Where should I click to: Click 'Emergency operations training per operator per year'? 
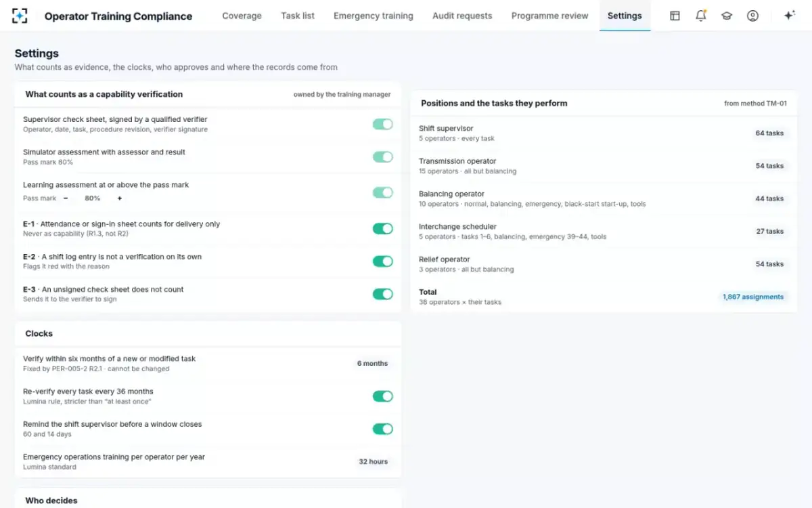[x=114, y=457]
